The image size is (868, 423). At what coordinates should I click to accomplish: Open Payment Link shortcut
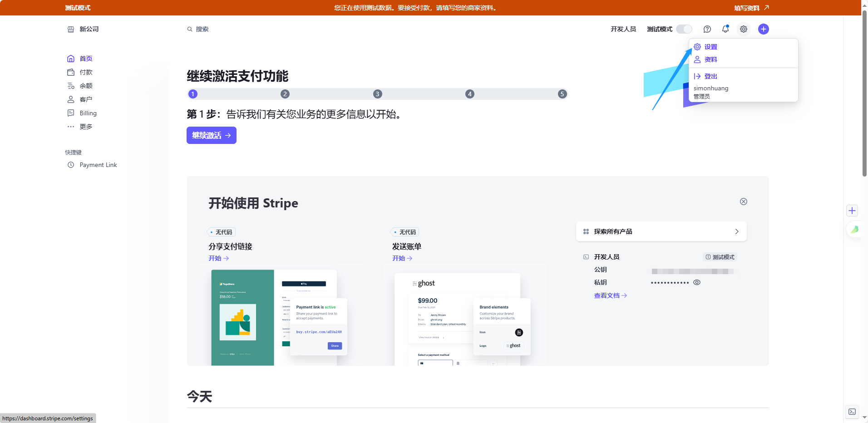click(92, 165)
